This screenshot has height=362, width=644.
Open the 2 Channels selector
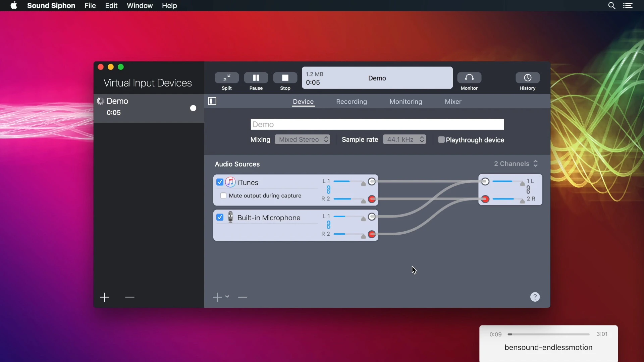[516, 164]
